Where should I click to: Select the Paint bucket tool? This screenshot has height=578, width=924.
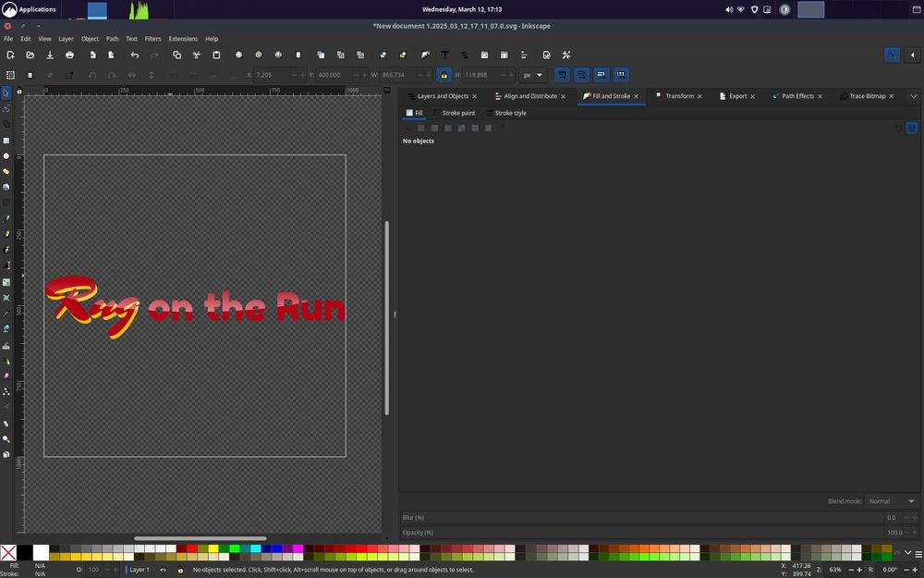click(x=6, y=328)
